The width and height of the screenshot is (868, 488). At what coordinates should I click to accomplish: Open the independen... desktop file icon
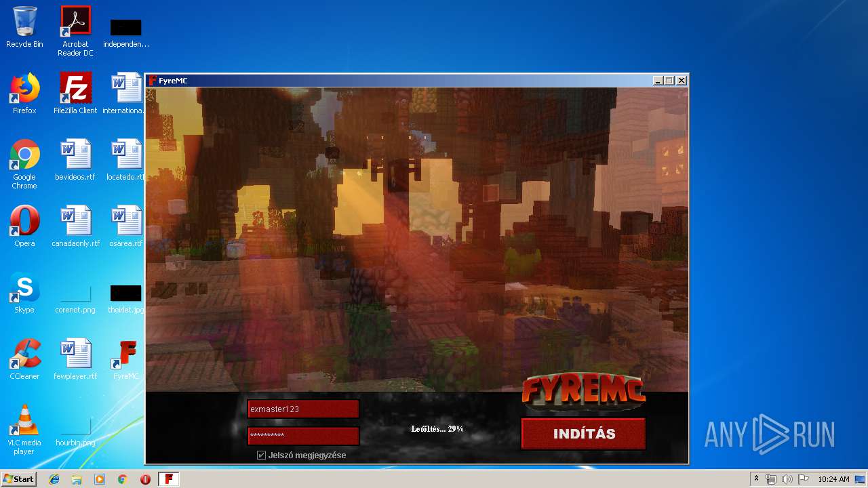coord(126,33)
